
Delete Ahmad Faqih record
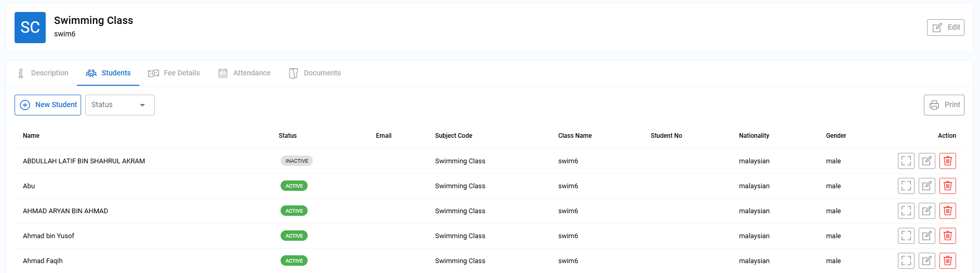[947, 261]
